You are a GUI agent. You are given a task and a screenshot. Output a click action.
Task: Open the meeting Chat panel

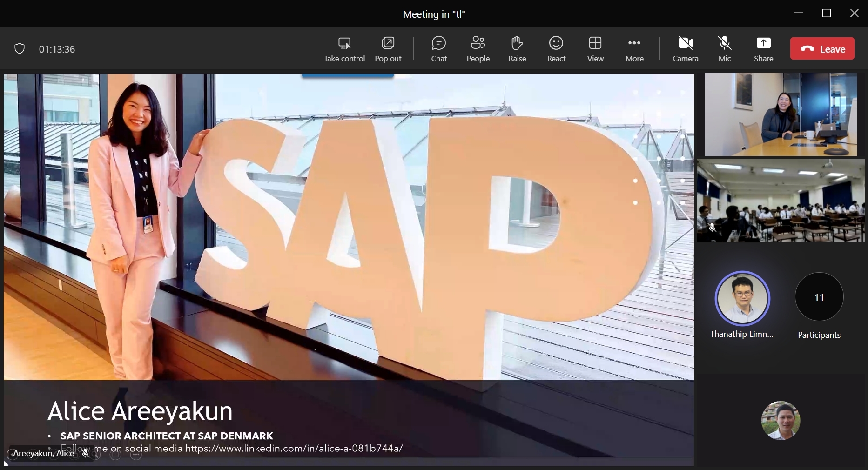coord(438,44)
